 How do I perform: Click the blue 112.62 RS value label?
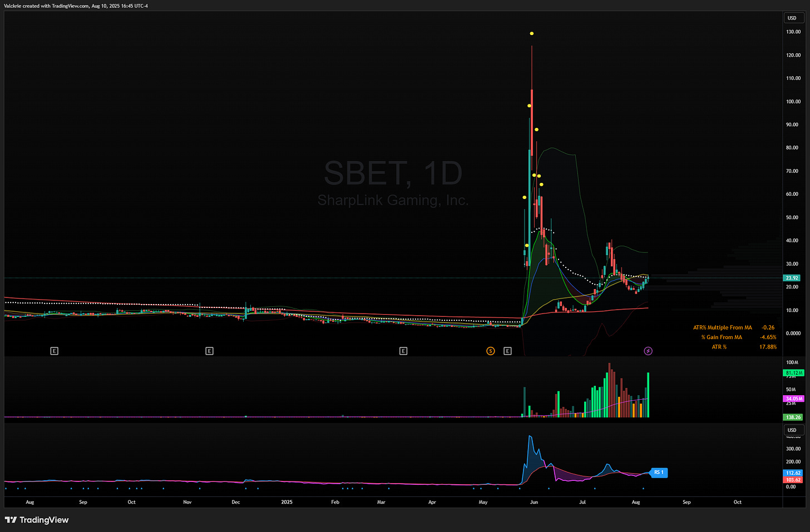[793, 473]
